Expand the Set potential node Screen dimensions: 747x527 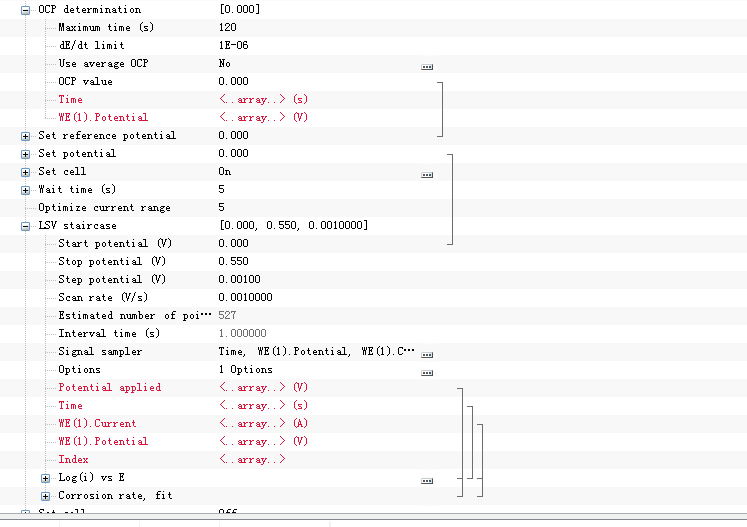tap(25, 154)
